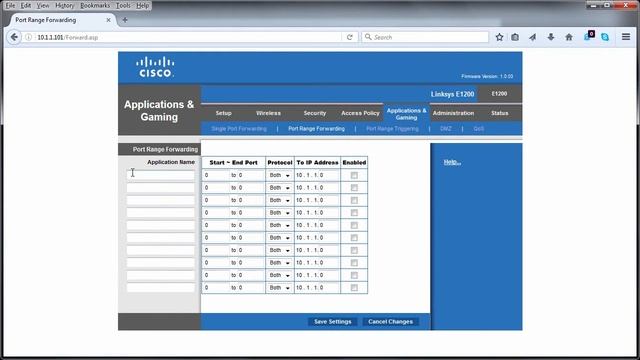The width and height of the screenshot is (640, 360).
Task: Click the Cancel Changes button
Action: [x=390, y=322]
